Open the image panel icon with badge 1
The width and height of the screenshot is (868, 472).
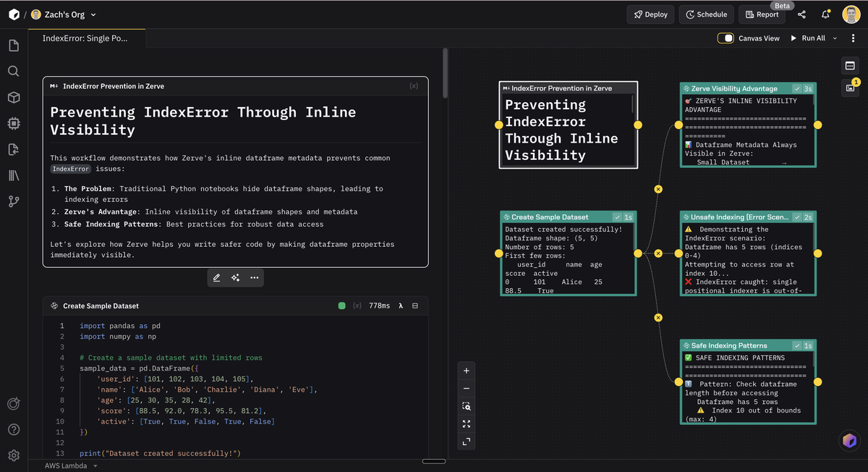tap(850, 88)
